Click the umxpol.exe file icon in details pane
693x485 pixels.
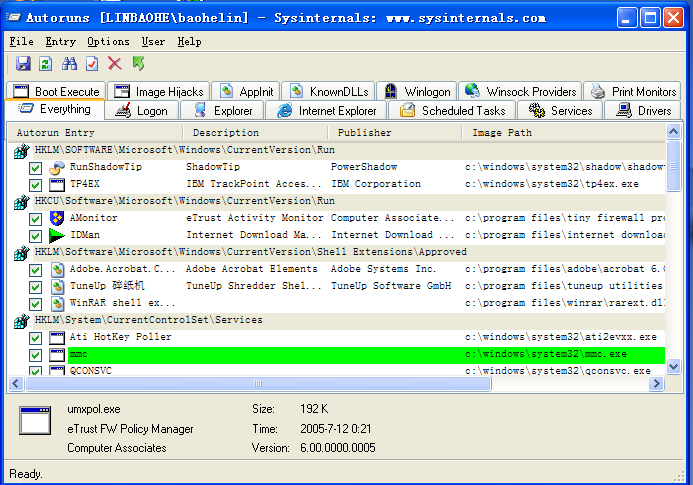tap(35, 420)
